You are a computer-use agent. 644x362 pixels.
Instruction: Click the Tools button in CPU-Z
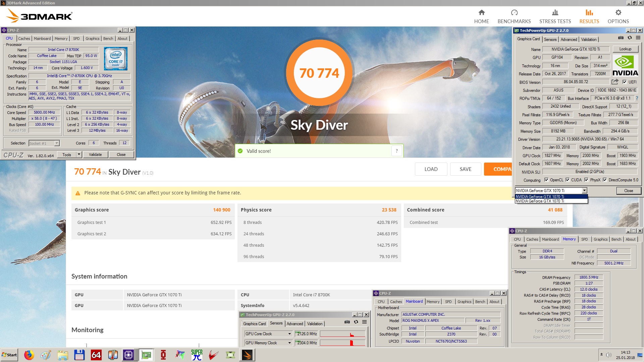click(67, 155)
